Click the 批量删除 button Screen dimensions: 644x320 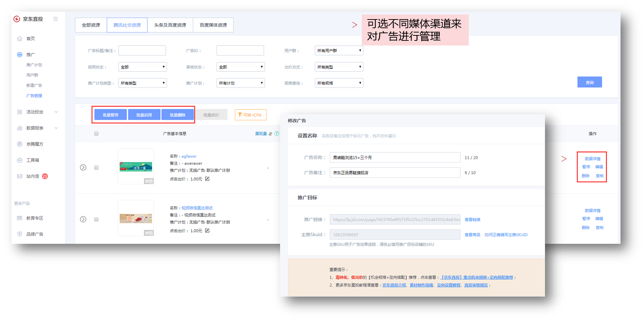[x=177, y=115]
